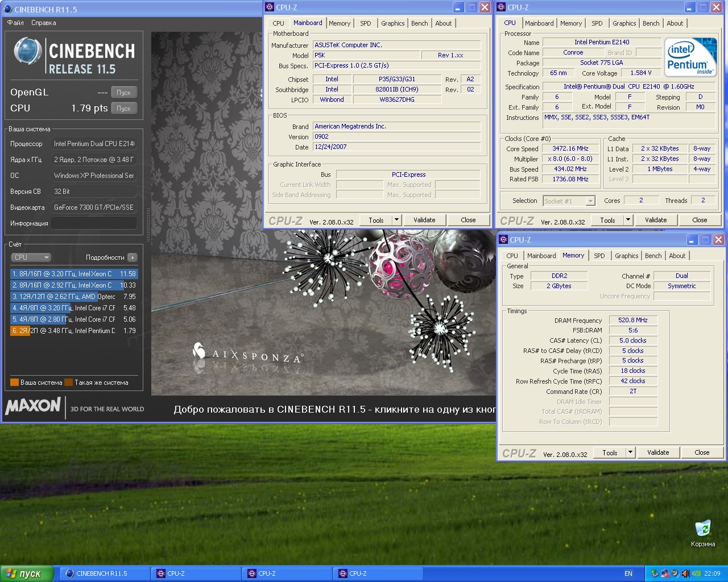Minimize the memory CPU-Z window
This screenshot has width=728, height=582.
[x=692, y=240]
